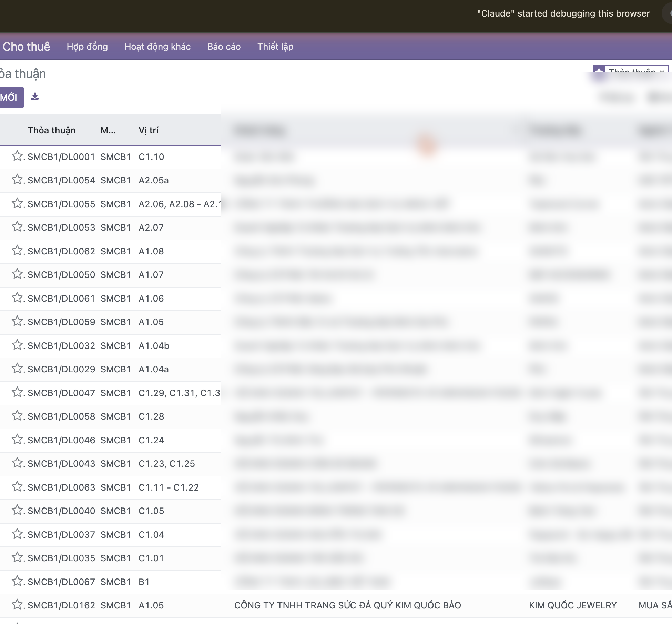The image size is (672, 624).
Task: Favorite the SMCB1/DL0067 row star
Action: pos(17,581)
